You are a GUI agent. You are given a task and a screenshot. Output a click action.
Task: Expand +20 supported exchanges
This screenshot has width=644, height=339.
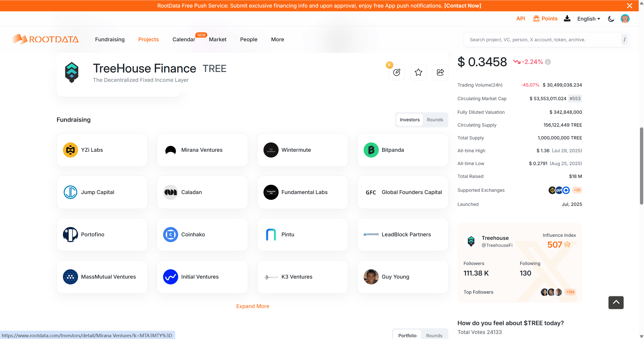point(577,190)
